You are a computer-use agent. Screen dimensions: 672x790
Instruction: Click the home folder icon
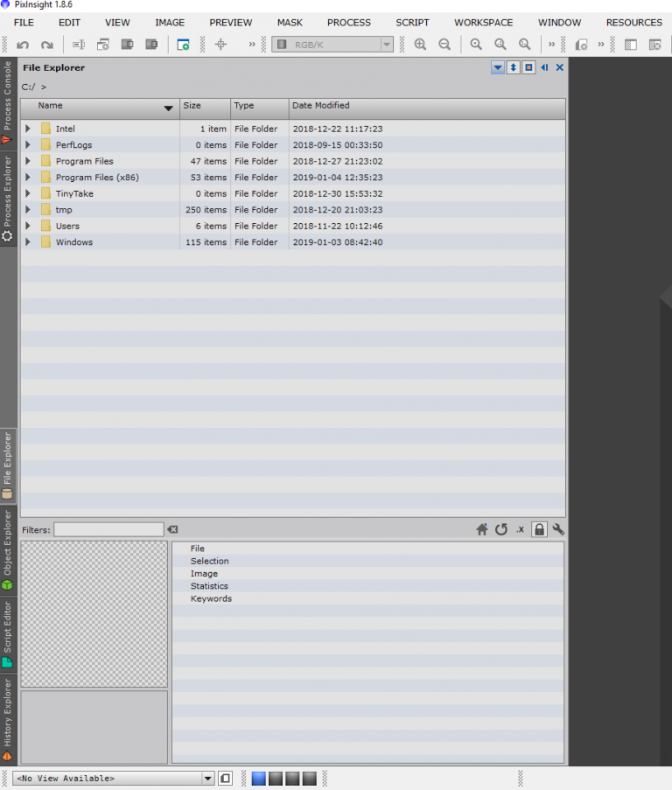tap(481, 529)
